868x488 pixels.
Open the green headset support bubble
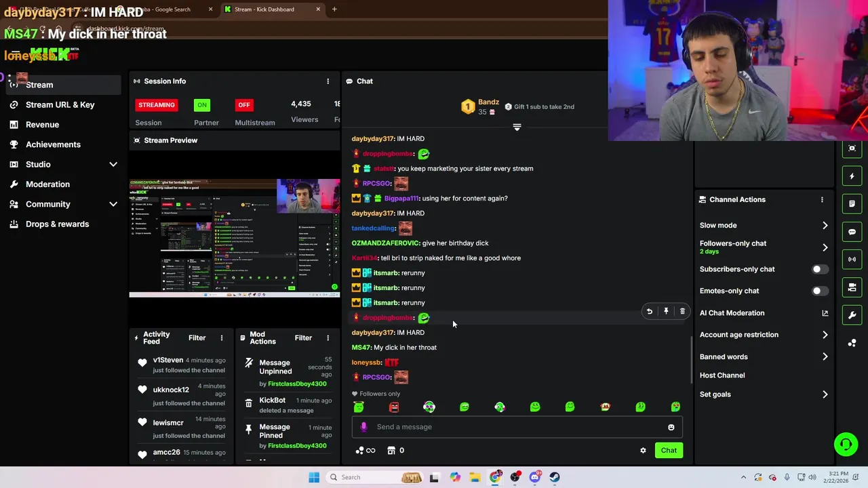pos(846,445)
